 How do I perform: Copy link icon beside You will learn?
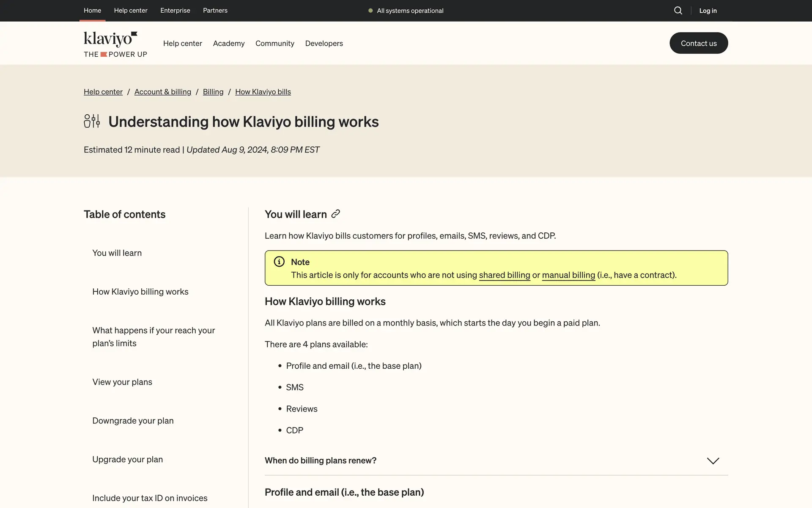point(335,214)
